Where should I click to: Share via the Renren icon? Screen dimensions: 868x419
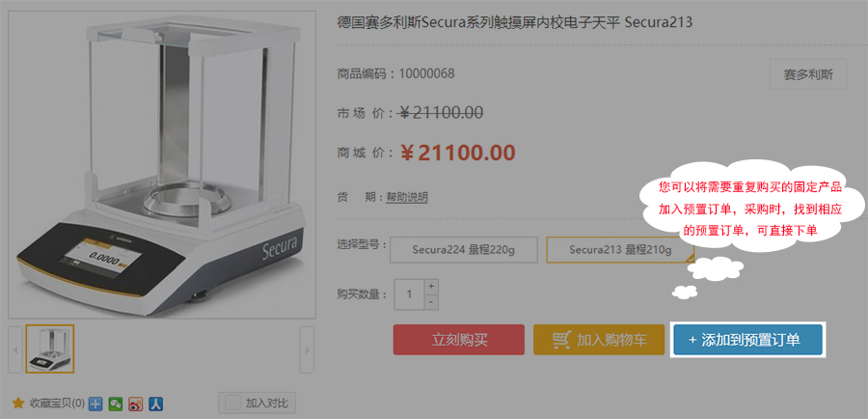155,404
